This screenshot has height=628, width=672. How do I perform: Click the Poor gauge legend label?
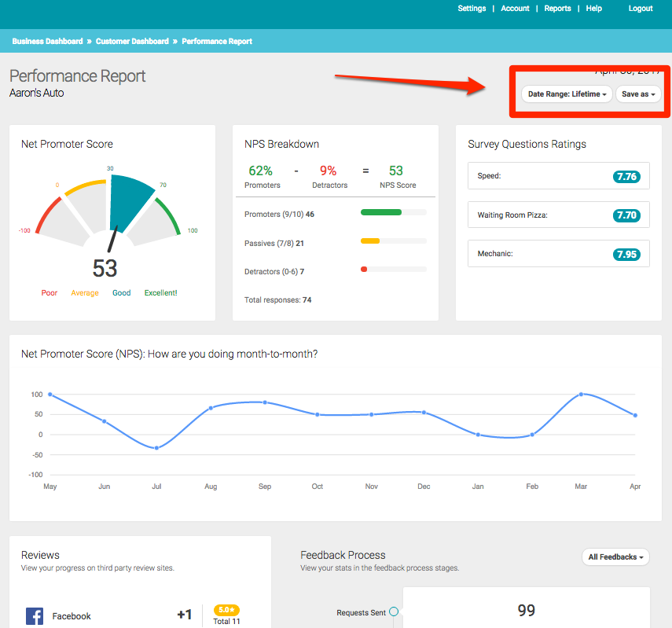pyautogui.click(x=49, y=293)
